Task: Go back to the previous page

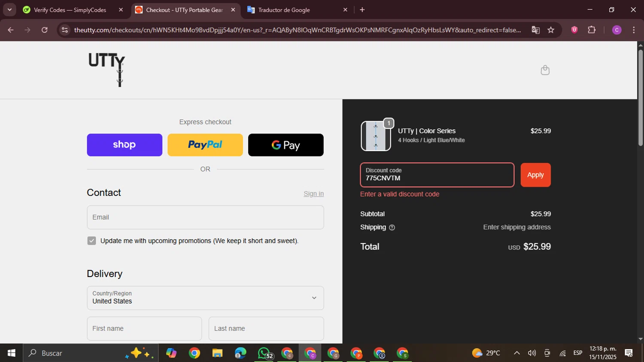Action: pos(11,30)
